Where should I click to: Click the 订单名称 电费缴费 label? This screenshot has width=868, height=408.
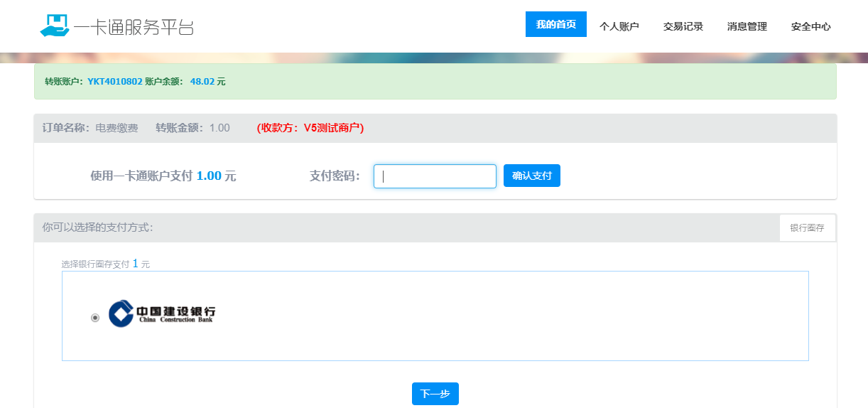(x=90, y=128)
